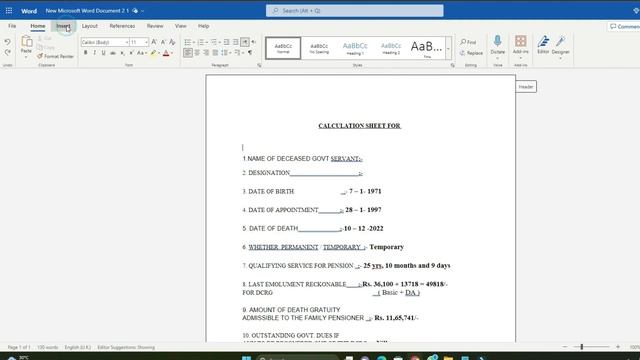640x360 pixels.
Task: Click the Search box in title bar
Action: [x=355, y=11]
